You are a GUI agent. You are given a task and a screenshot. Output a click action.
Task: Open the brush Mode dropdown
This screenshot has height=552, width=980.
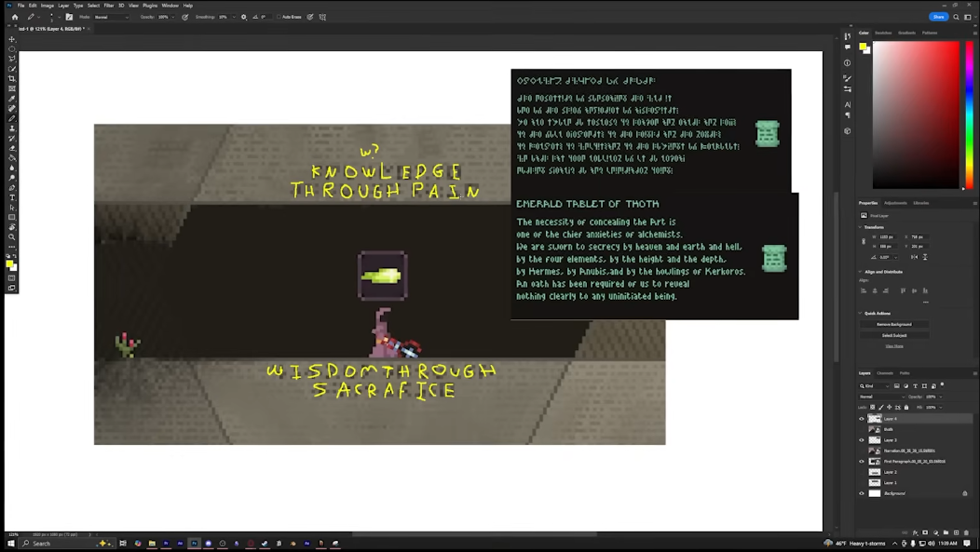111,17
